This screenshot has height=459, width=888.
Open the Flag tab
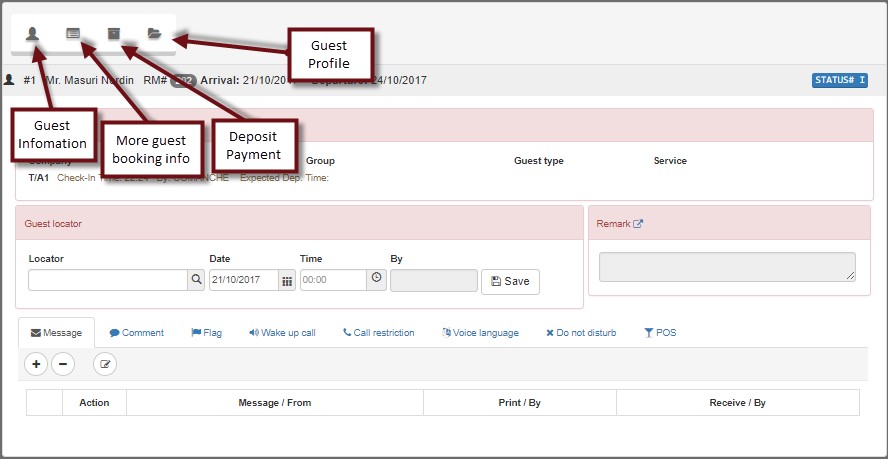point(206,333)
